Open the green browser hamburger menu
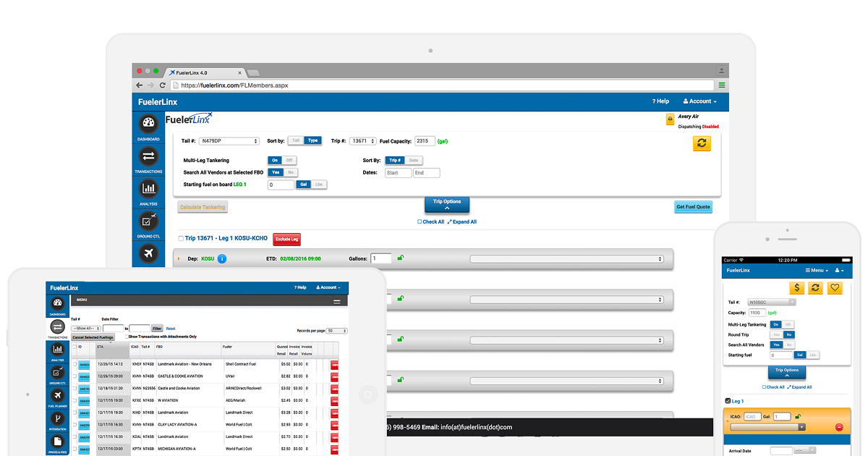 pyautogui.click(x=721, y=85)
